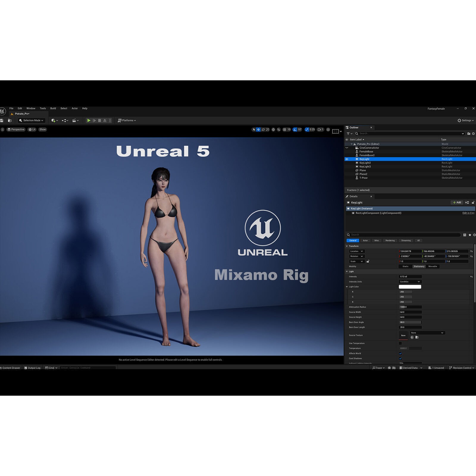
Task: Select the T-Pose actor in Outliner
Action: point(363,178)
